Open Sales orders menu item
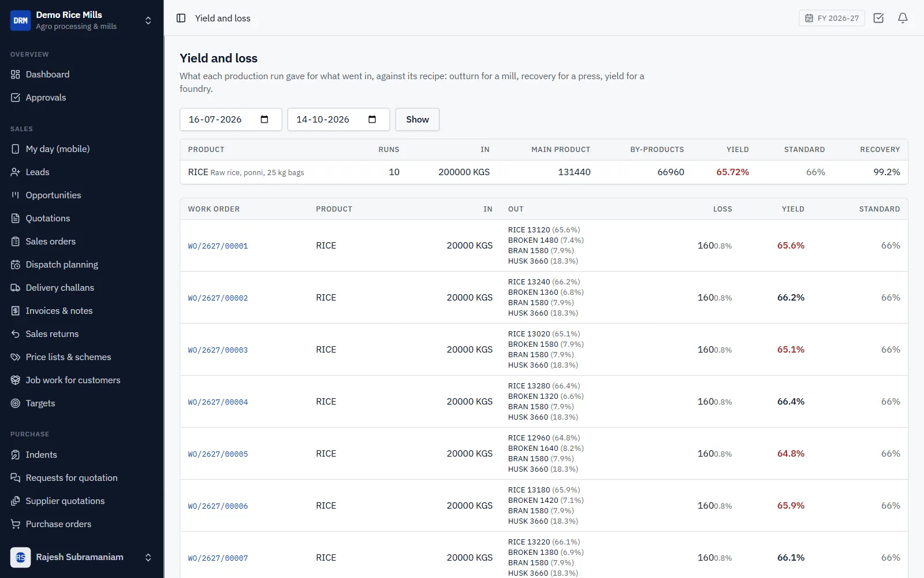 (50, 242)
